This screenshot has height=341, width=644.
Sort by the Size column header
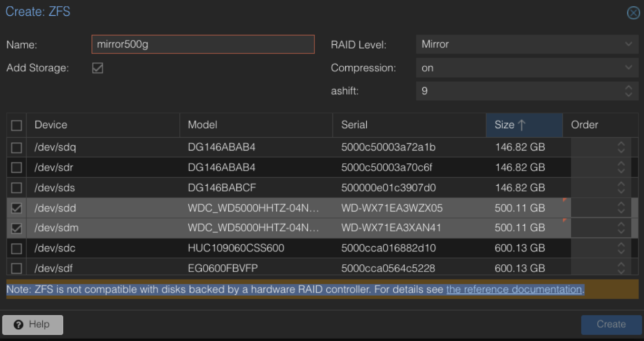[x=523, y=125]
